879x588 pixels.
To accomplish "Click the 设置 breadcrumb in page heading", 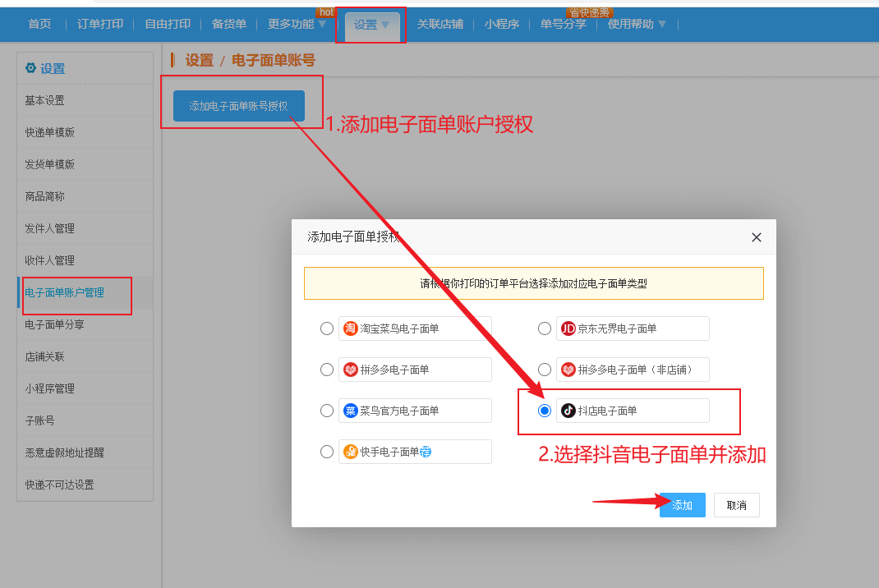I will coord(200,60).
